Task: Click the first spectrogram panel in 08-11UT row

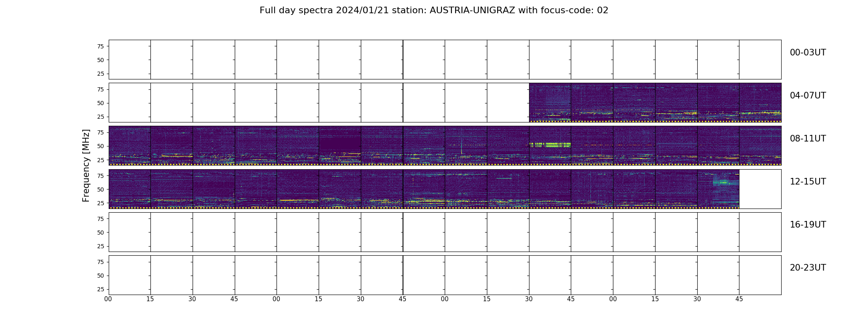Action: click(130, 146)
